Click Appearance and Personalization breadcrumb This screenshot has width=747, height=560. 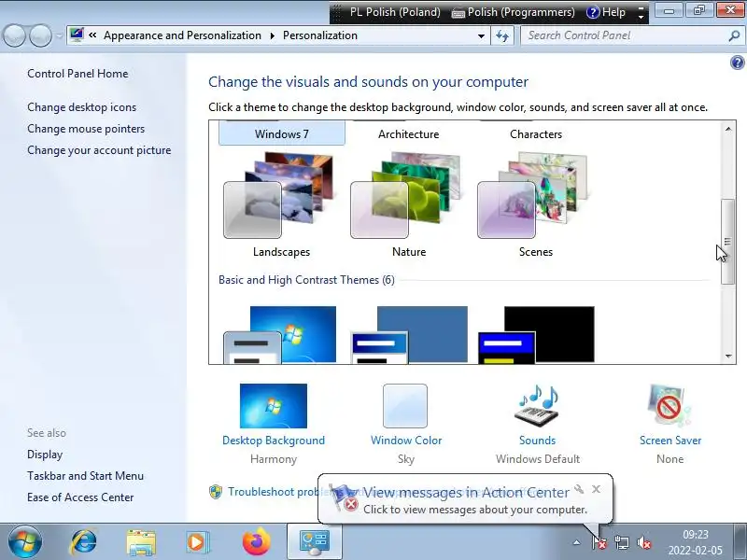coord(182,35)
